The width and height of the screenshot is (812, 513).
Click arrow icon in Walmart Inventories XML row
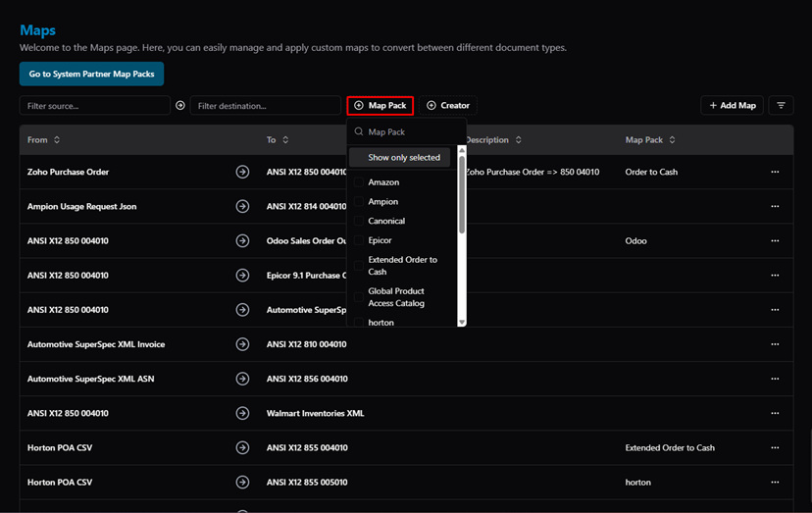[x=242, y=413]
